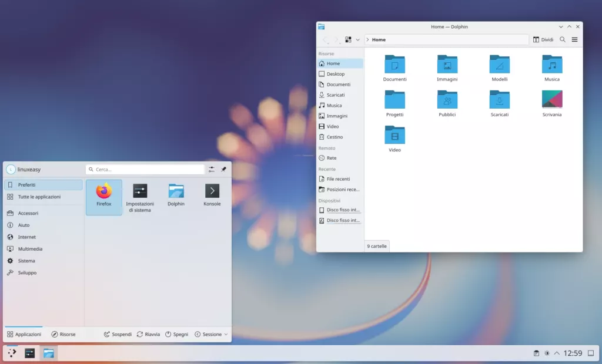Click the Home location bar in Dolphin
This screenshot has width=602, height=364.
[447, 39]
